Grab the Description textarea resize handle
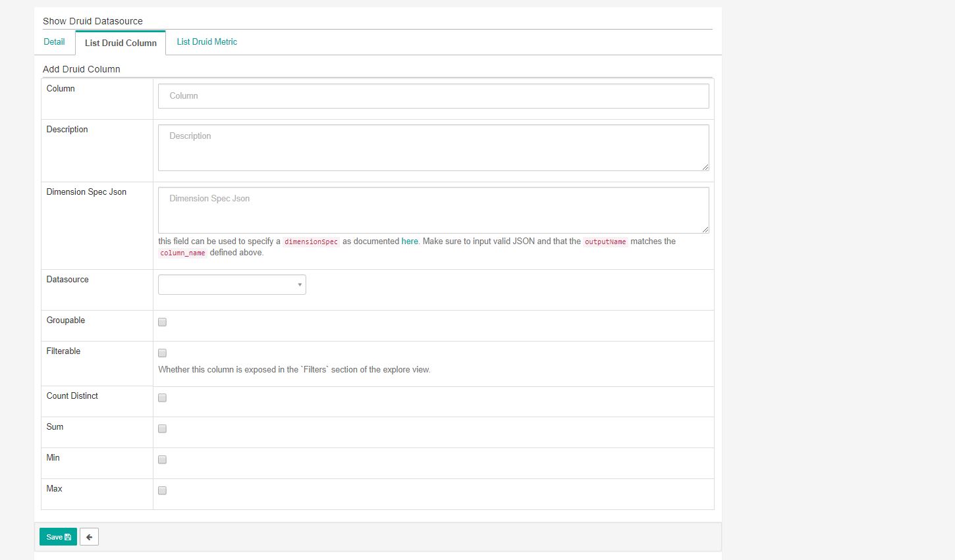Image resolution: width=955 pixels, height=560 pixels. [x=705, y=167]
